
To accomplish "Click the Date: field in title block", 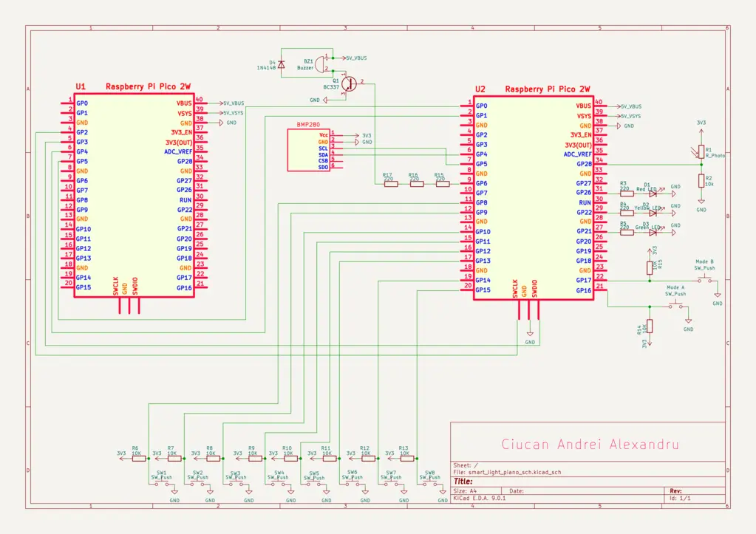I will (517, 491).
